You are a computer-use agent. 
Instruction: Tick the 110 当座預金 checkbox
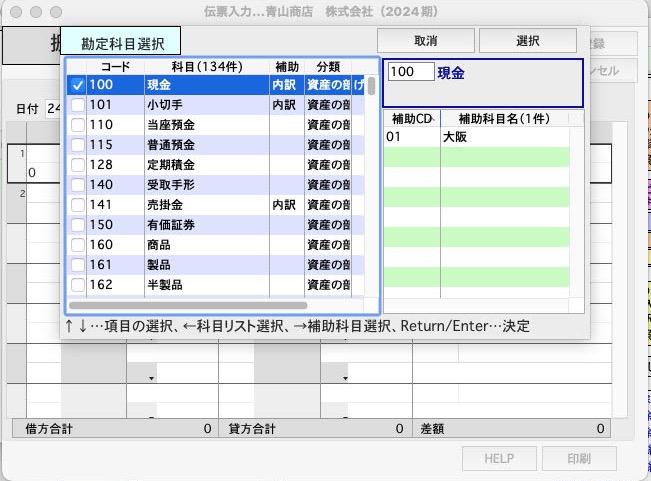click(x=77, y=126)
